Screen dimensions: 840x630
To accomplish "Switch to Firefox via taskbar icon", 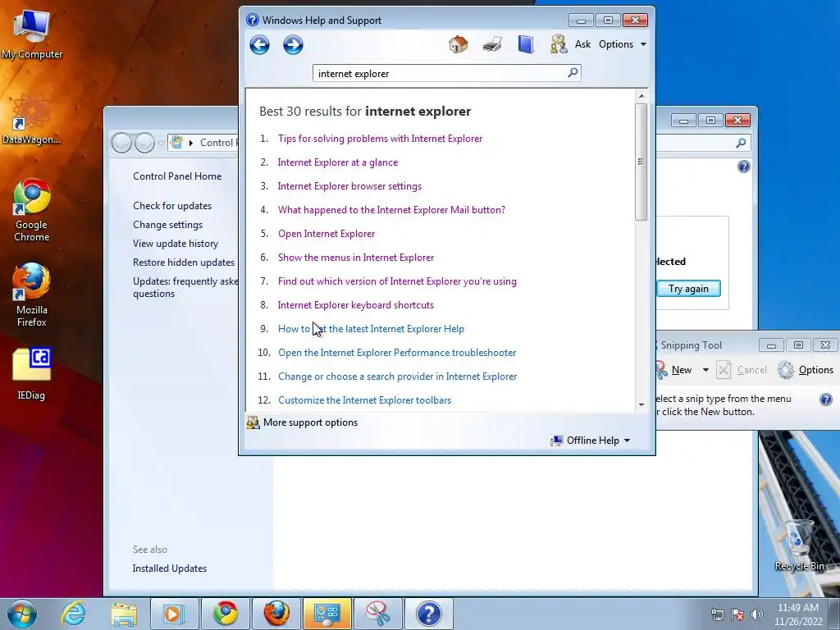I will point(276,614).
